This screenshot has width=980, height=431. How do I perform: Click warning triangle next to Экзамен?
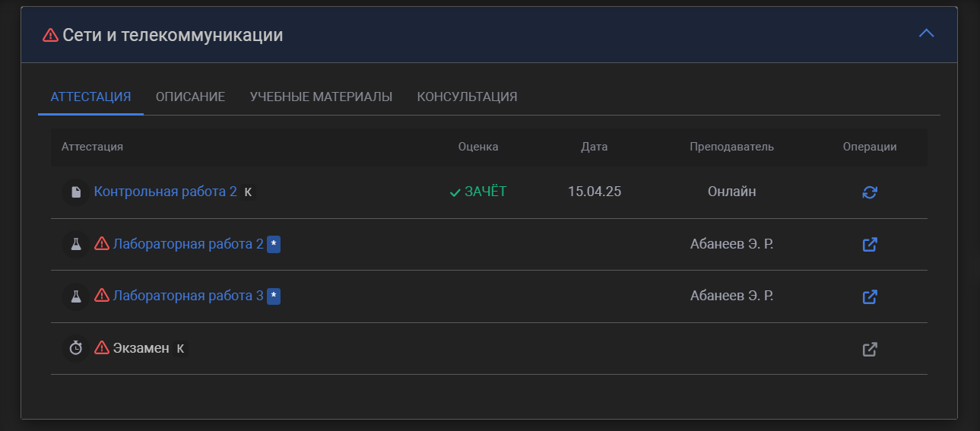tap(101, 348)
